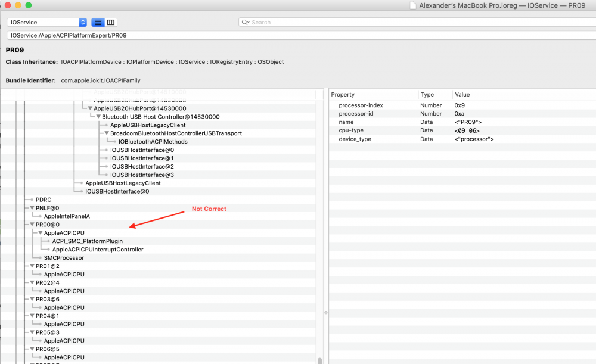Viewport: 596px width, 364px height.
Task: Collapse BroadcomBluetoothHostControllerUSBTransport triangle
Action: pos(107,133)
